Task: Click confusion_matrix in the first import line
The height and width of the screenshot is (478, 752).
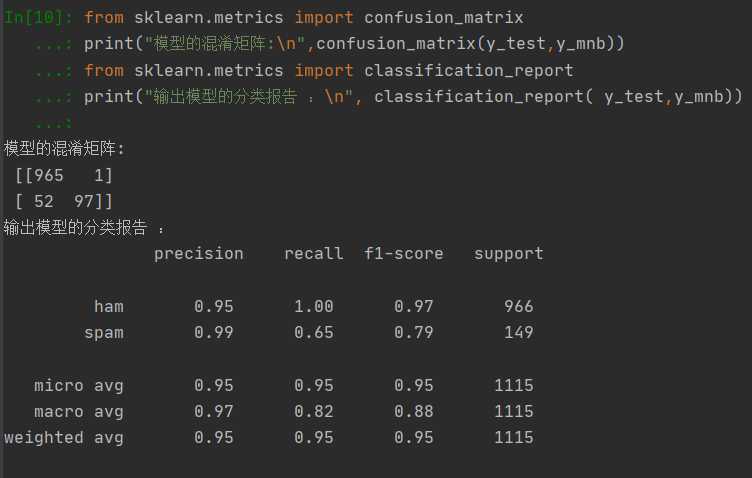Action: 443,18
